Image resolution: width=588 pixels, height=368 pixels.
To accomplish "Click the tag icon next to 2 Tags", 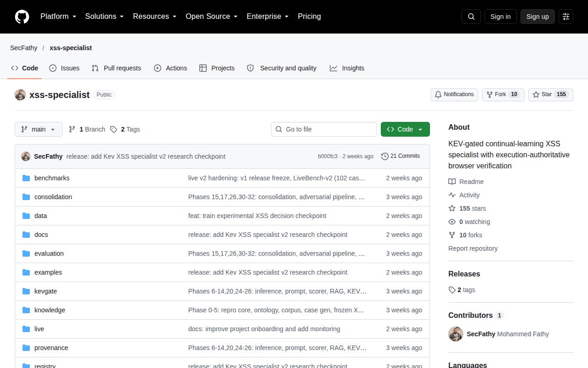I will point(113,129).
